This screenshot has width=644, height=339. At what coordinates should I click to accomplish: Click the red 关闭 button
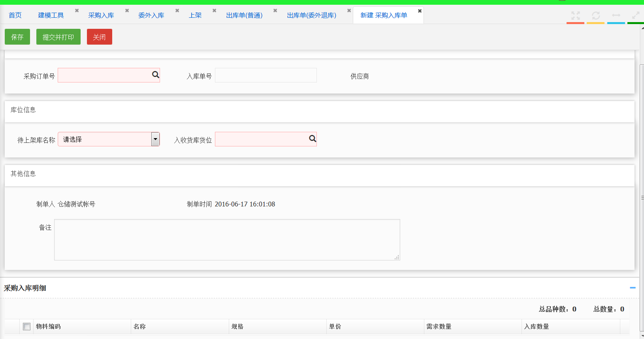[x=100, y=37]
